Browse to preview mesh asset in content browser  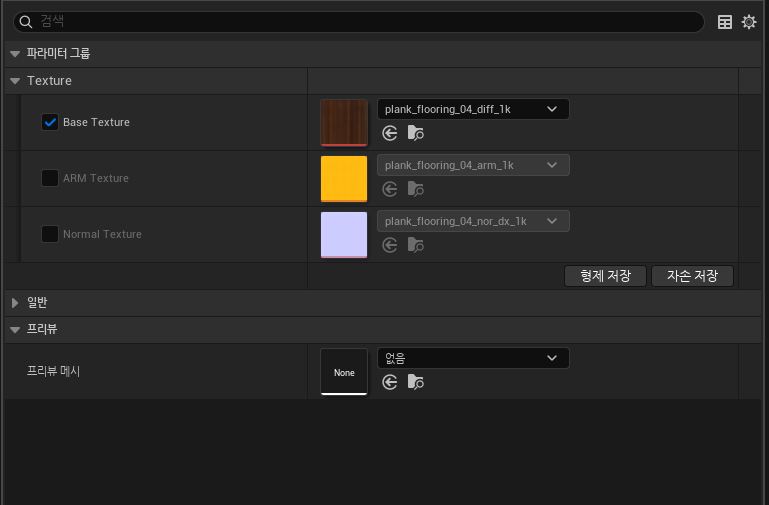[416, 382]
